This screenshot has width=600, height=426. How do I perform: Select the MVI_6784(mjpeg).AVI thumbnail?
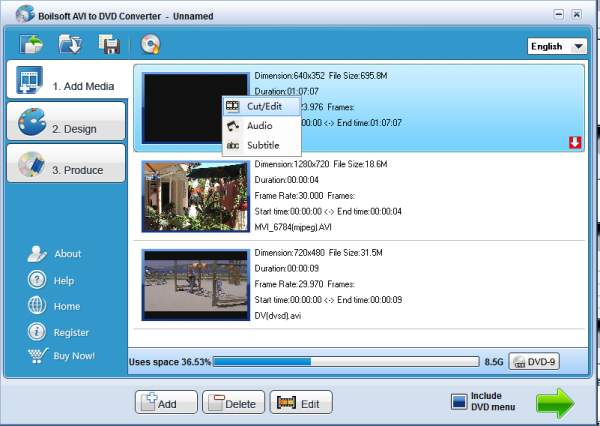(194, 197)
